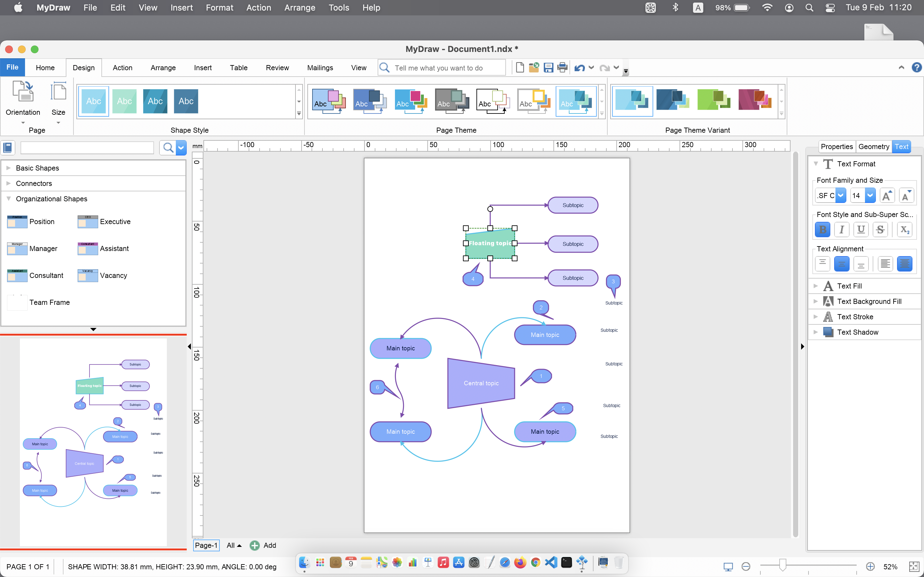
Task: Open the Font Family dropdown
Action: click(x=840, y=195)
